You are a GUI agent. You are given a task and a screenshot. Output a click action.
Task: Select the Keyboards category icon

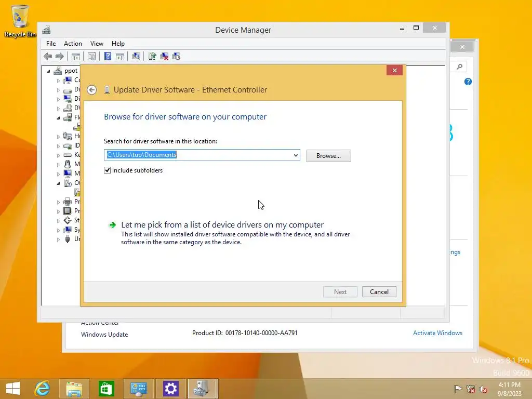pos(68,155)
